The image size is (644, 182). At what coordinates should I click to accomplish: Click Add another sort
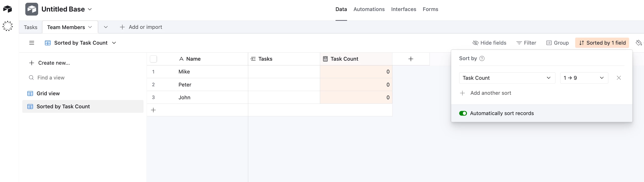pos(490,93)
